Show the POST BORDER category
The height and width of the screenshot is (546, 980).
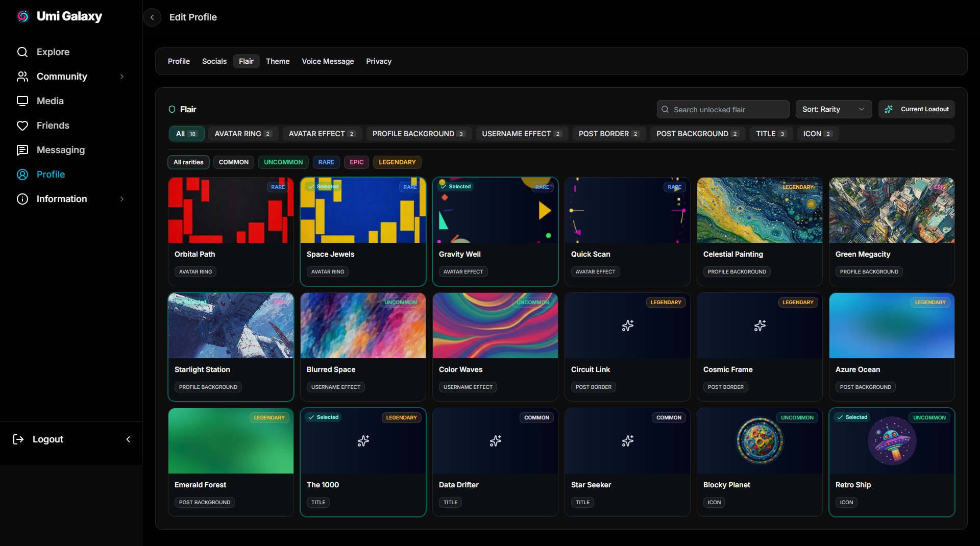pyautogui.click(x=609, y=134)
